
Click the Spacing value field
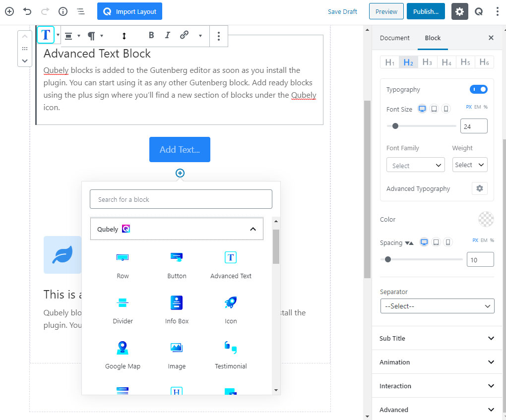480,259
